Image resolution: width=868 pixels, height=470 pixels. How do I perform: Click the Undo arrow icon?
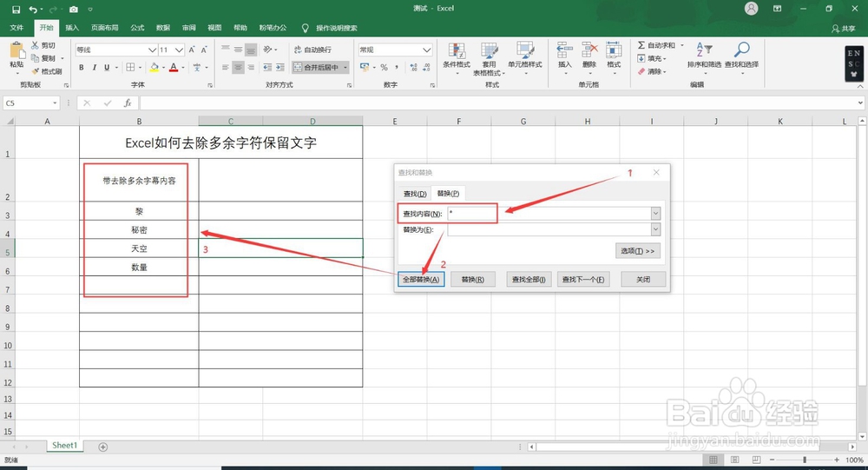[33, 10]
